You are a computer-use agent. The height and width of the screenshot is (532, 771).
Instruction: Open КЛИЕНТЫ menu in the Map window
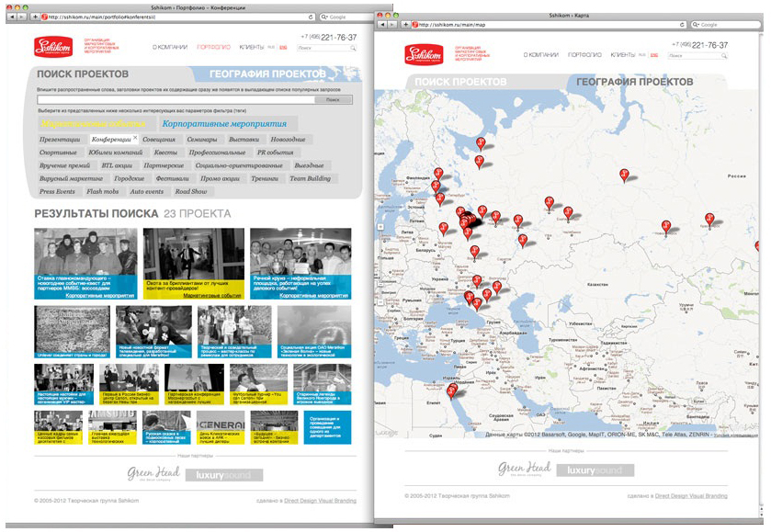622,55
